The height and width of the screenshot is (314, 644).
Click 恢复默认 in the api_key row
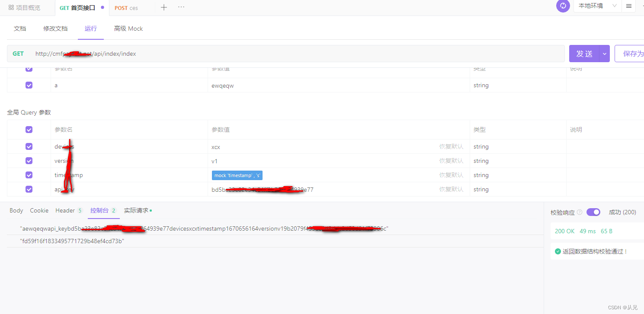pos(451,189)
